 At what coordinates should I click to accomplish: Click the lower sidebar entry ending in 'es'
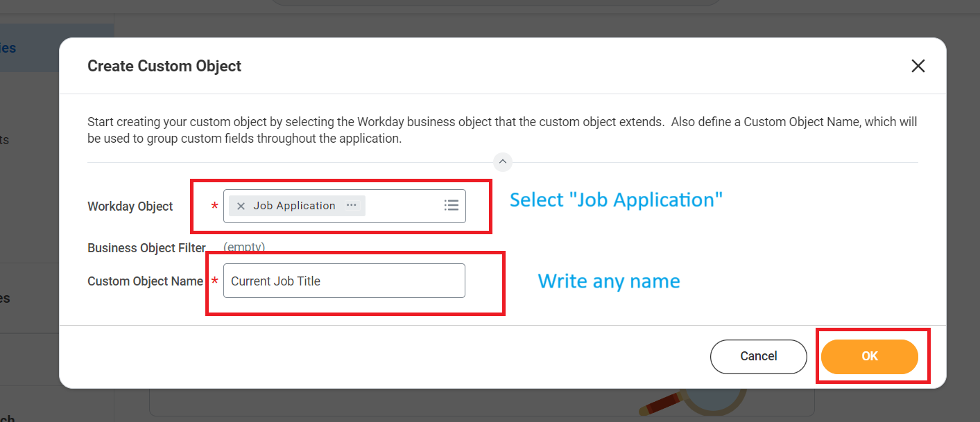[6, 297]
